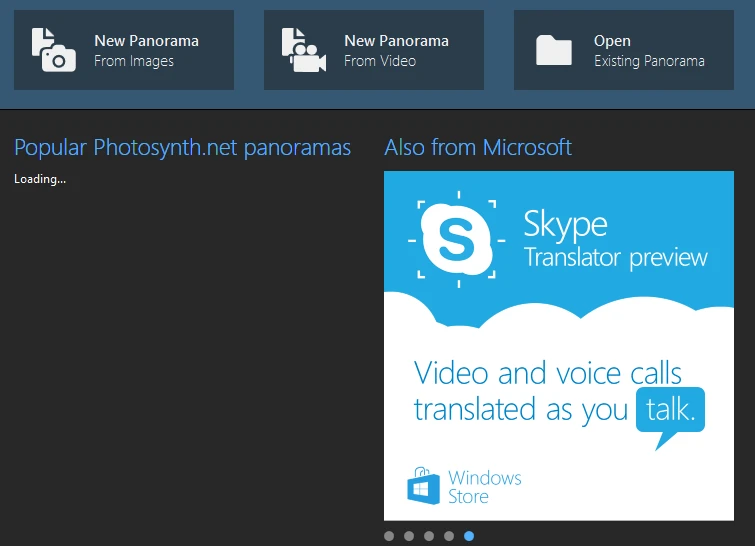Click the Windows Store bag icon
This screenshot has height=546, width=755.
click(423, 486)
